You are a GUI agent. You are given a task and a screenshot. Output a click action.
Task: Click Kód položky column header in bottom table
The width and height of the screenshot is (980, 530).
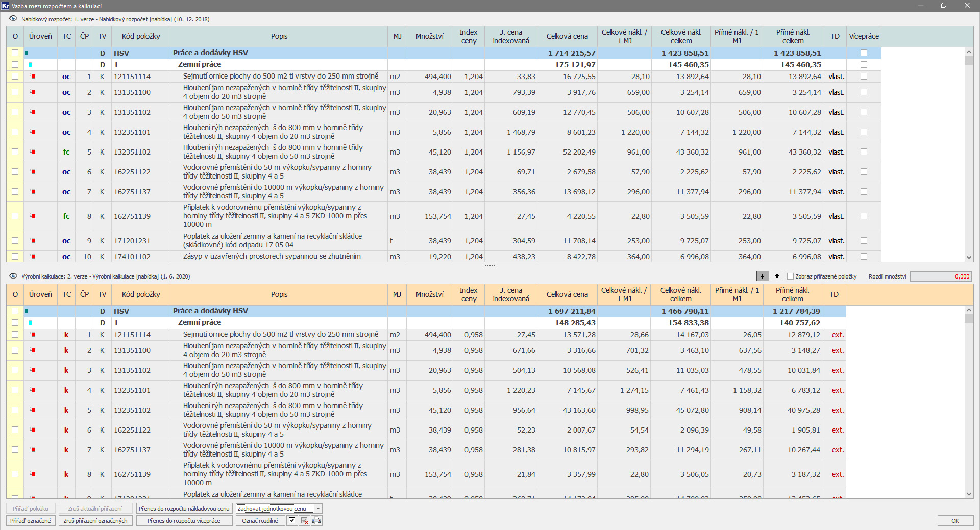[x=141, y=294]
